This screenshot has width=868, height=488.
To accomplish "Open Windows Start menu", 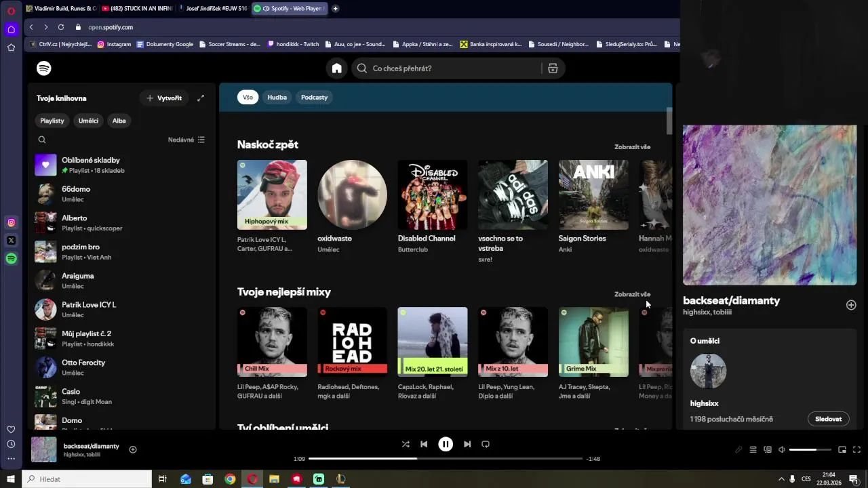I will point(11,479).
